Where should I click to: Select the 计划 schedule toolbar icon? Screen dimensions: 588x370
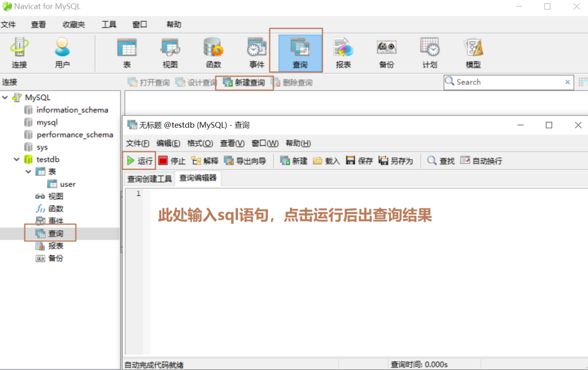(430, 53)
